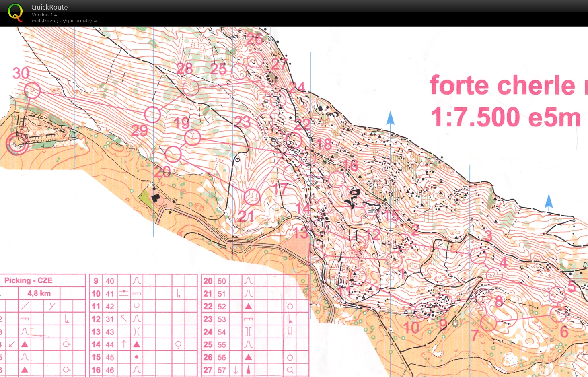588x377 pixels.
Task: Click code 55 in description row 25
Action: coord(222,345)
